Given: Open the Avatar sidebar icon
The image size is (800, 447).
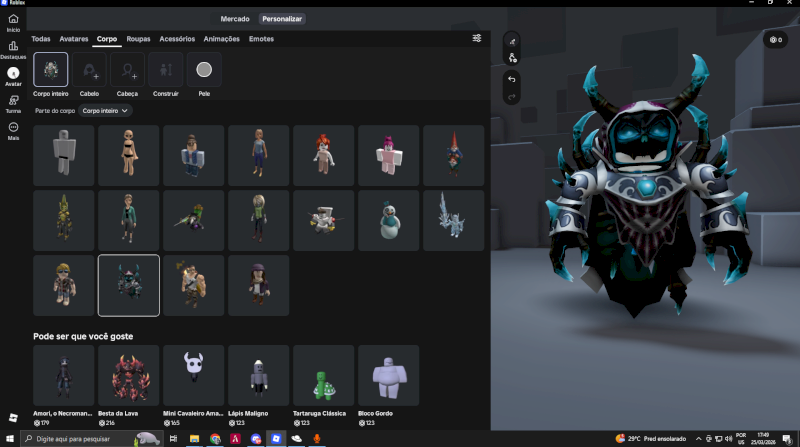Looking at the screenshot, I should tap(13, 77).
